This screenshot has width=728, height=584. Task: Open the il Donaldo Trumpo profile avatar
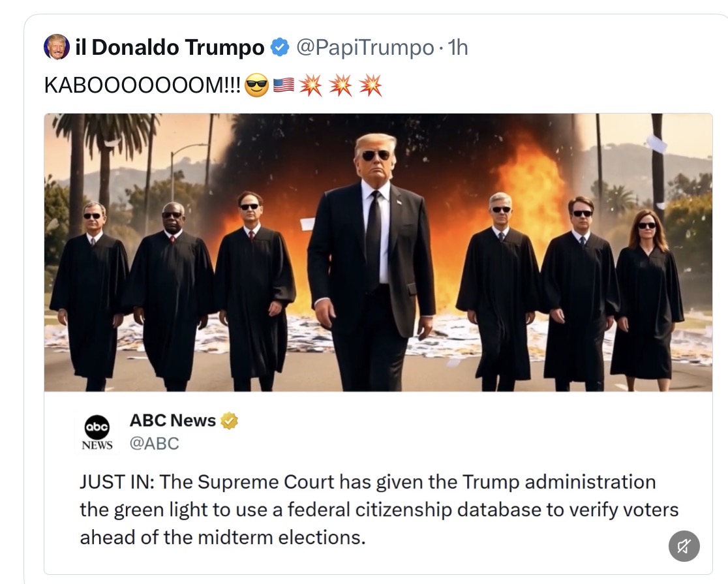pos(57,47)
